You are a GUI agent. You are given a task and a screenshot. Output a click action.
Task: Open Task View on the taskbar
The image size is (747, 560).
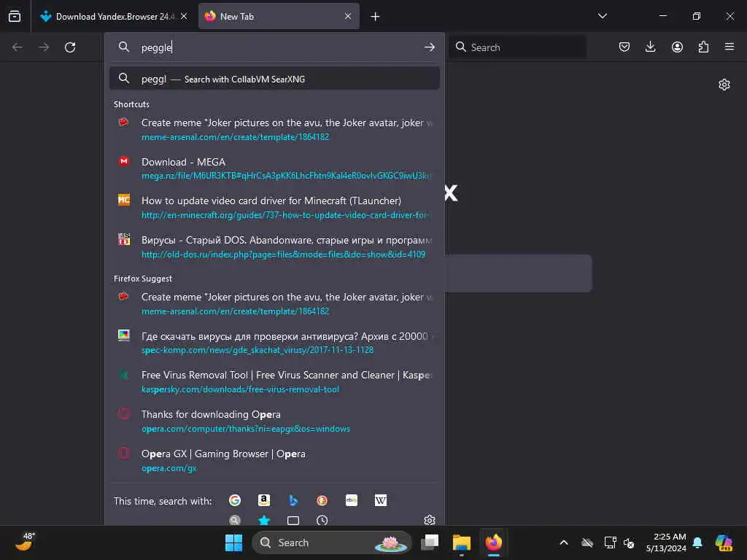[x=430, y=542]
